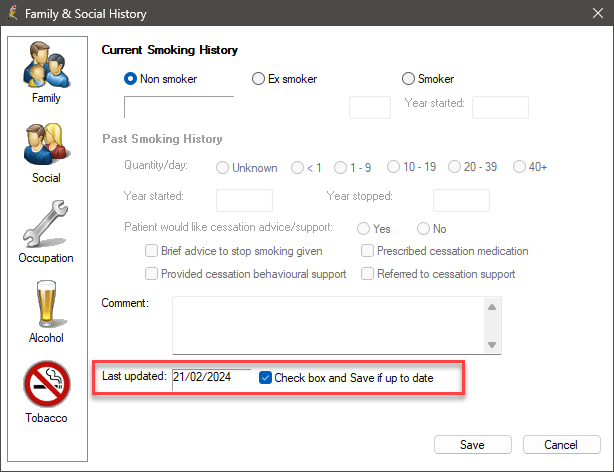Click the Comment scrollbar down arrow

(492, 345)
